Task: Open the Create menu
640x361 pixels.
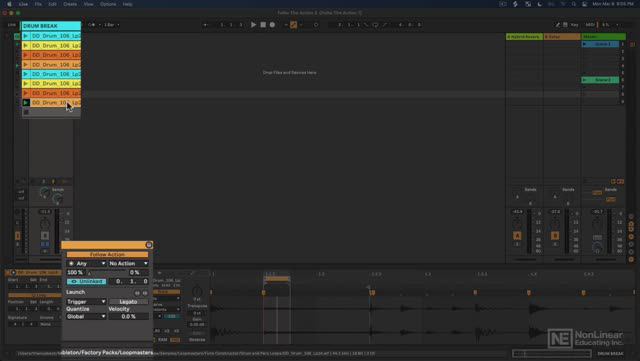Action: coord(70,4)
